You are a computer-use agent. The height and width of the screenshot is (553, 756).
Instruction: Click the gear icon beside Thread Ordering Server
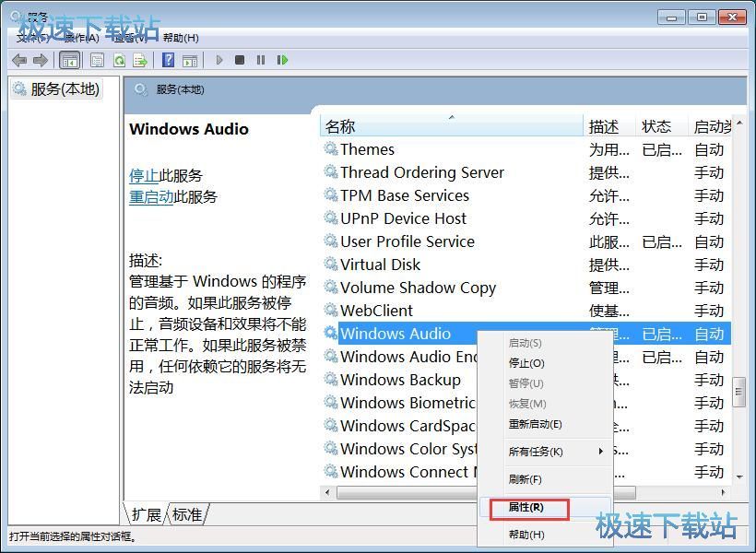pos(331,171)
